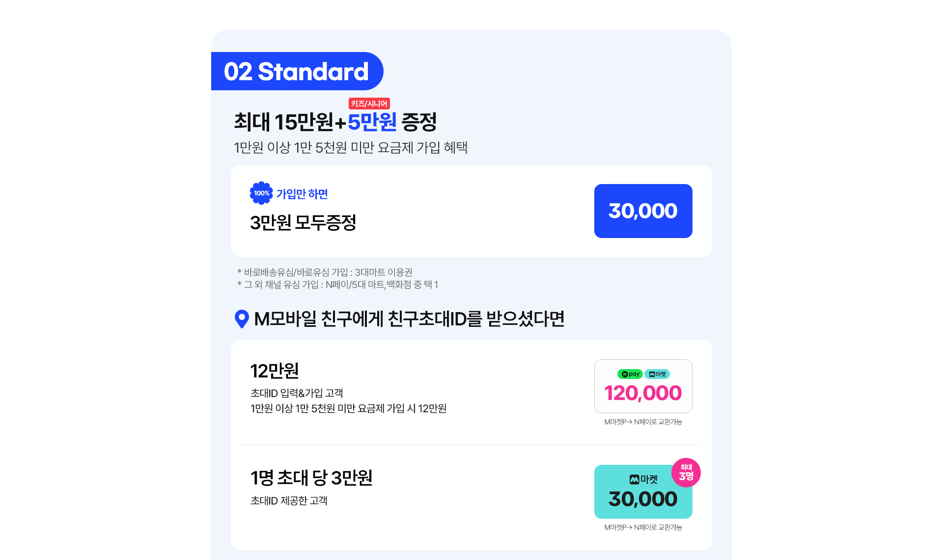This screenshot has height=560, width=943.
Task: Click the blue 30,000 reward box
Action: [x=643, y=211]
